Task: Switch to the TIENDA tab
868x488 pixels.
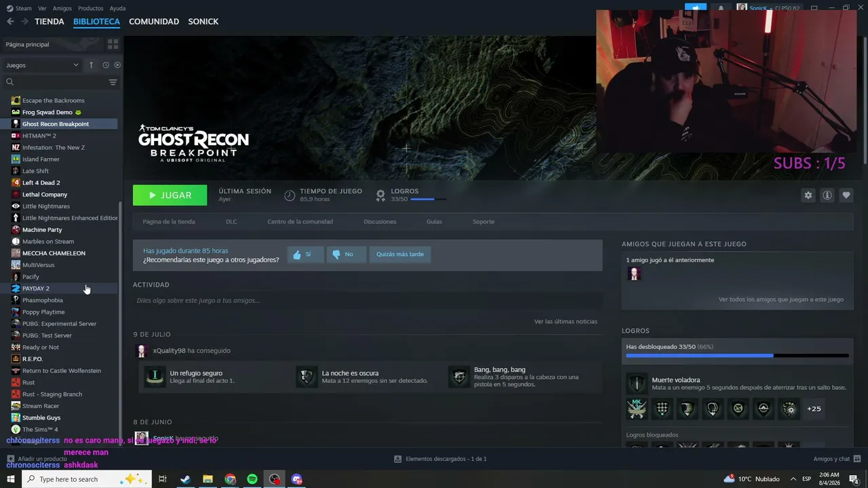Action: coord(50,22)
